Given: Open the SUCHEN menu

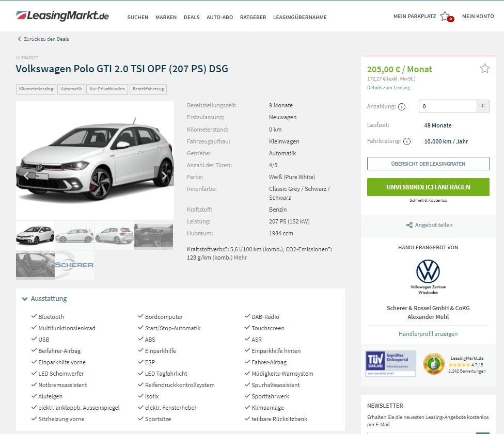Looking at the screenshot, I should 137,18.
